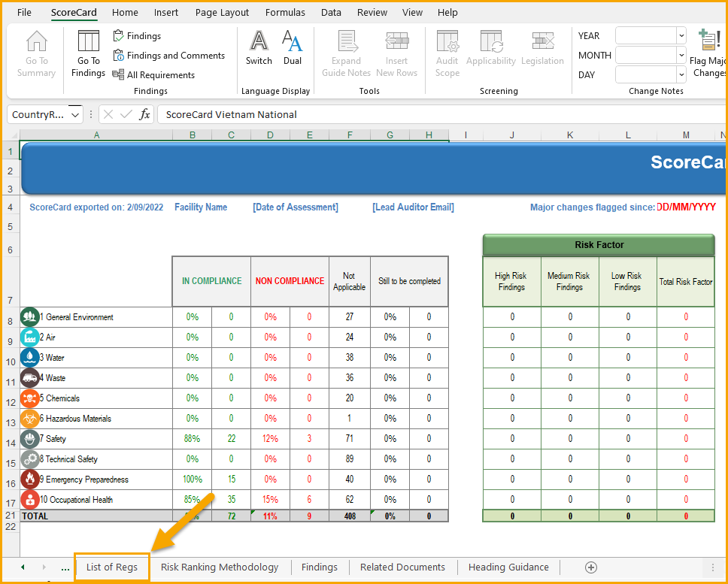
Task: Click the formula bar input field
Action: 441,114
